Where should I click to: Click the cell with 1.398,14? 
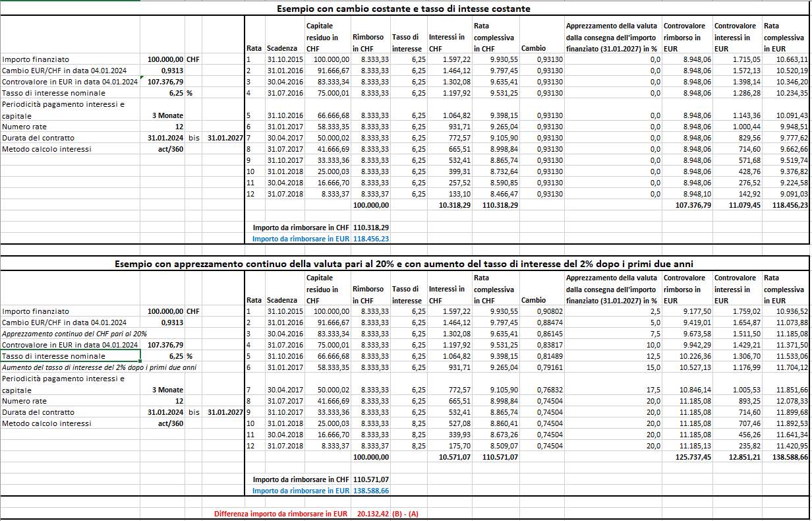(x=737, y=82)
